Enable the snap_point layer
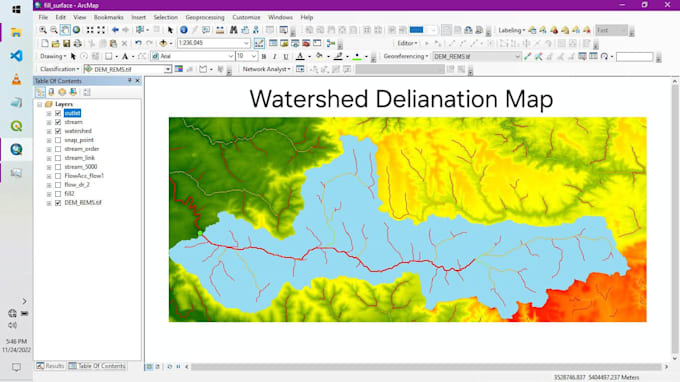Screen dimensions: 680x382 (58, 140)
